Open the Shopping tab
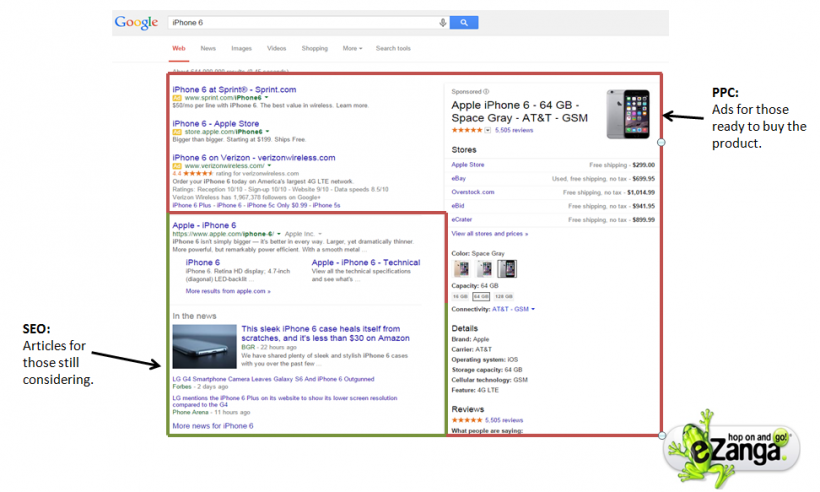The height and width of the screenshot is (492, 820). pos(315,48)
